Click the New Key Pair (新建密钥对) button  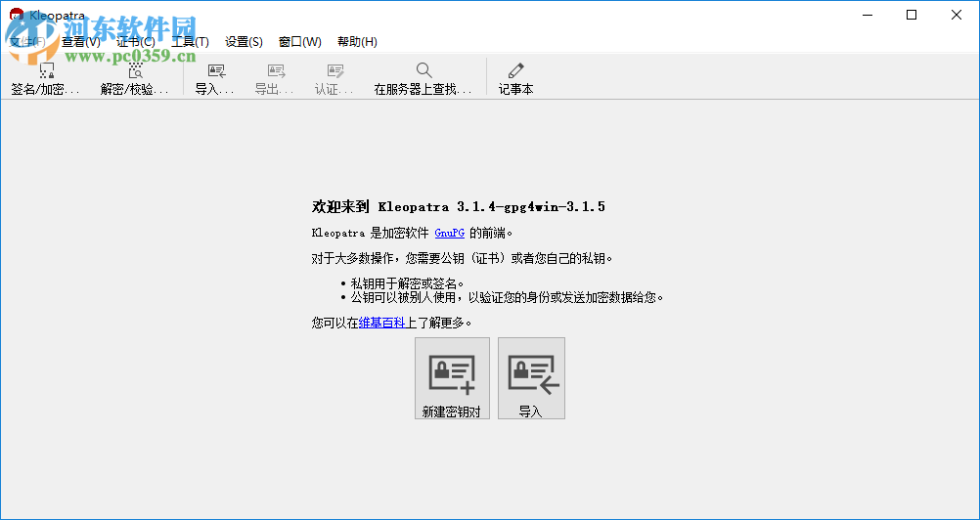point(452,378)
